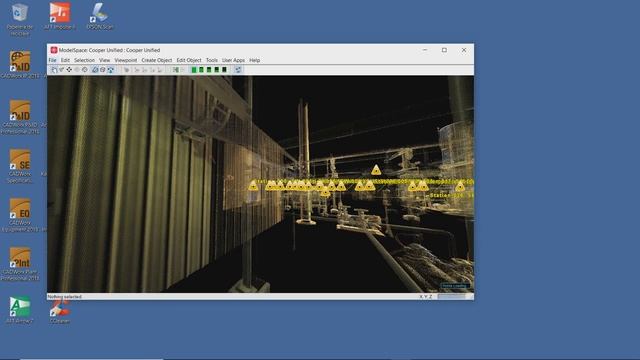Image resolution: width=640 pixels, height=360 pixels.
Task: Select the EPSON Scan desktop shortcut
Action: 100,16
